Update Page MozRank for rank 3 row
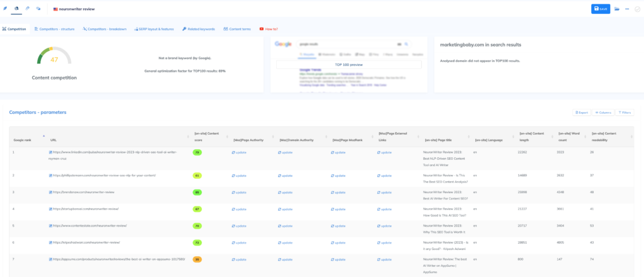Image resolution: width=644 pixels, height=277 pixels. tap(338, 193)
